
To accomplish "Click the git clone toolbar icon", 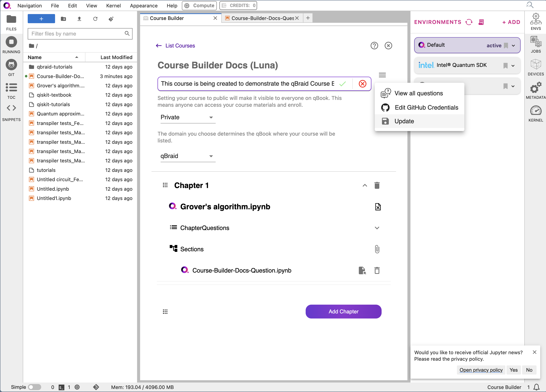I will tap(111, 19).
